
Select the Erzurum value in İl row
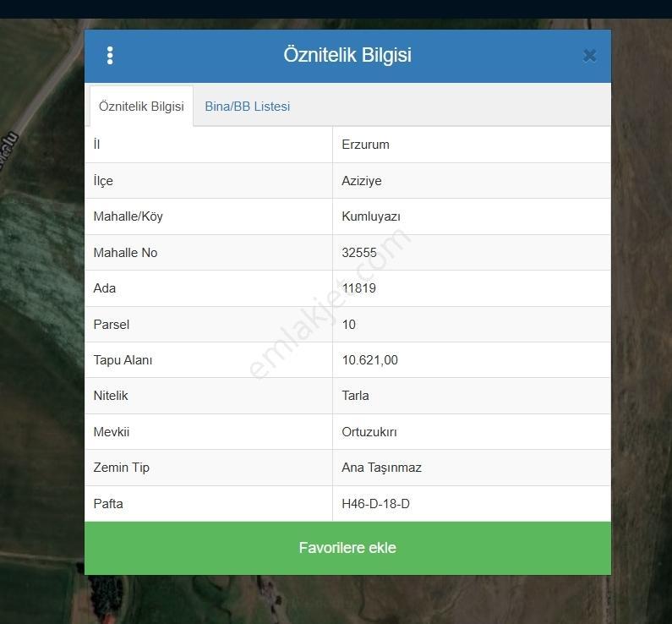pos(365,145)
